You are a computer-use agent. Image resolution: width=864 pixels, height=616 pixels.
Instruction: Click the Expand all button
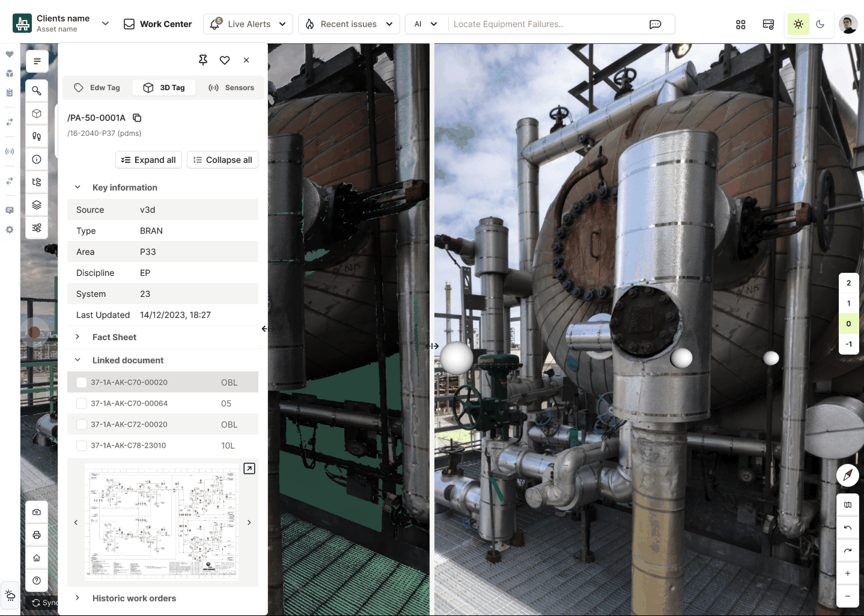(x=148, y=160)
